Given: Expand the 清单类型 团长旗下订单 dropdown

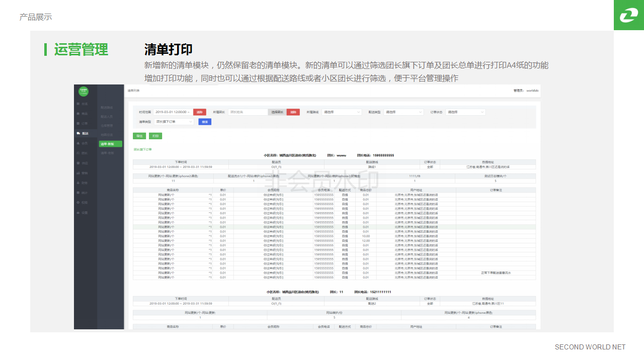Looking at the screenshot, I should click(174, 122).
